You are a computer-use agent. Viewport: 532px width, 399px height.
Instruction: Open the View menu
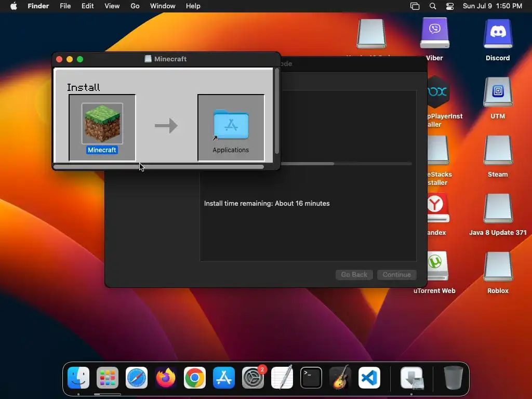click(x=112, y=6)
